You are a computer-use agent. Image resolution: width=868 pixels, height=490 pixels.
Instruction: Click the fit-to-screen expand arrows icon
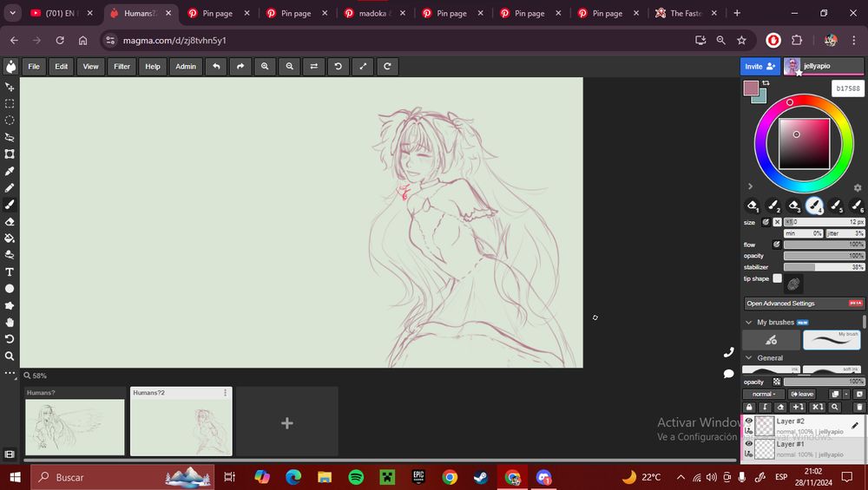363,67
